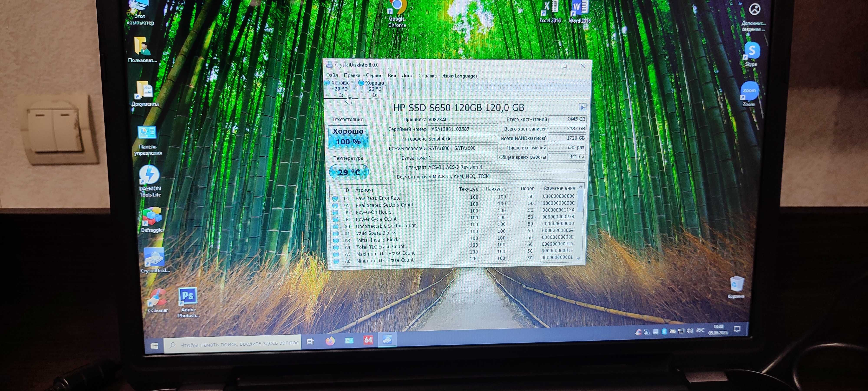Select the Initial Invalid Blocks row
Screen dimensions: 868x391
pyautogui.click(x=454, y=239)
